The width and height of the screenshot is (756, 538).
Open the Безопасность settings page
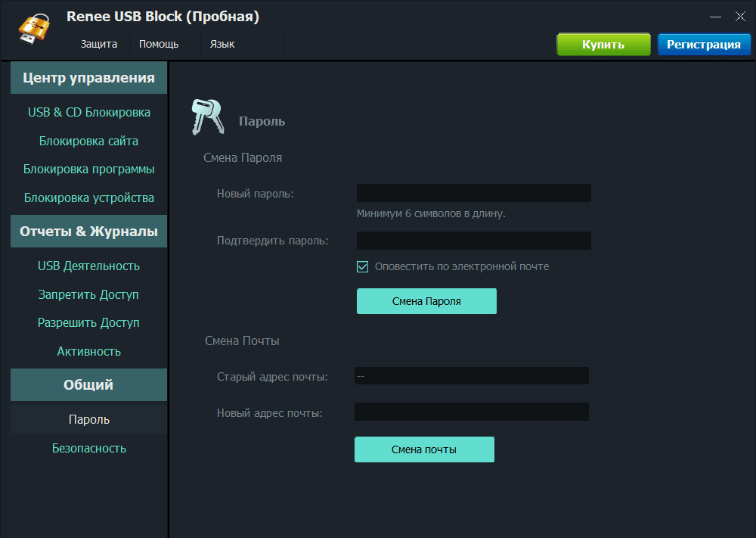89,448
